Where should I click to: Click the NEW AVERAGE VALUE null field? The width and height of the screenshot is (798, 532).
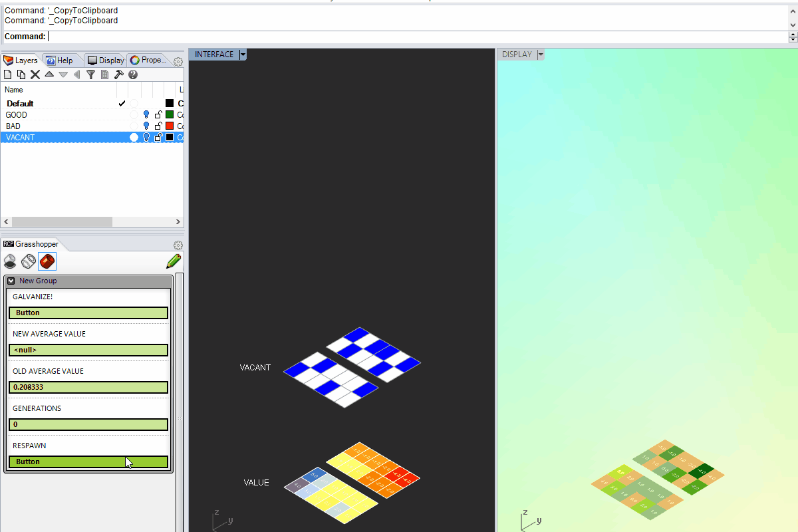pos(88,350)
